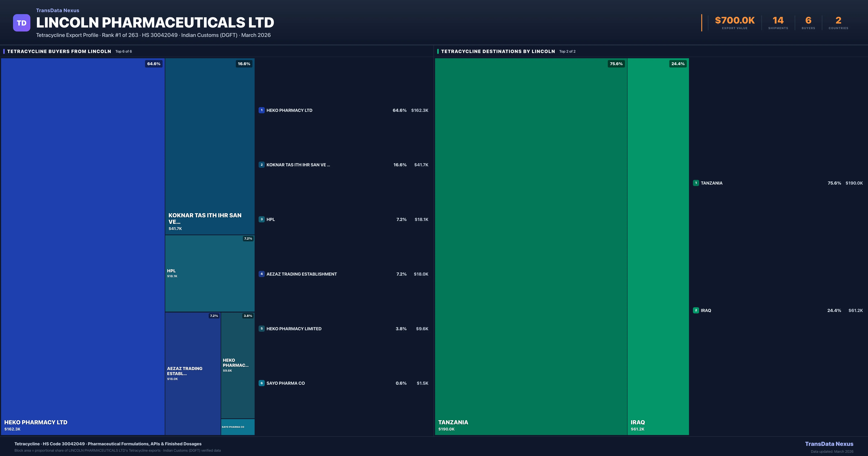This screenshot has height=456, width=868.
Task: Expand the Top 2 of 2 destinations list
Action: [567, 51]
